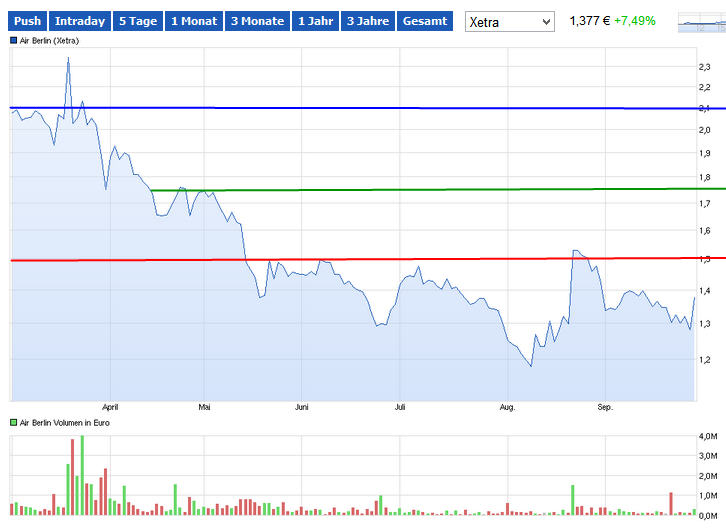This screenshot has width=726, height=529.
Task: Click the April axis label
Action: click(110, 407)
